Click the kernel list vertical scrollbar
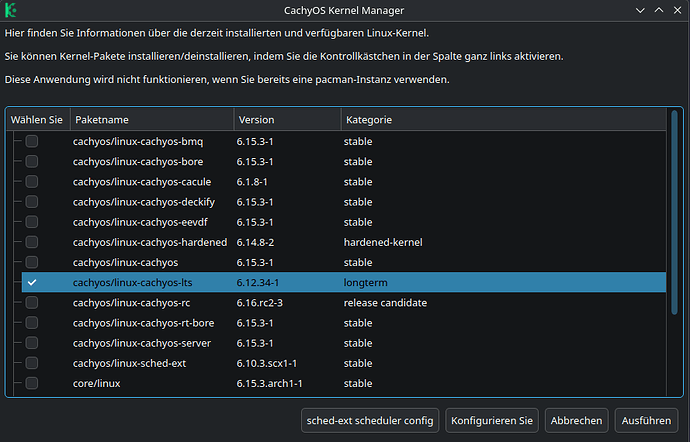Screen dimensions: 690x442 point(674,212)
